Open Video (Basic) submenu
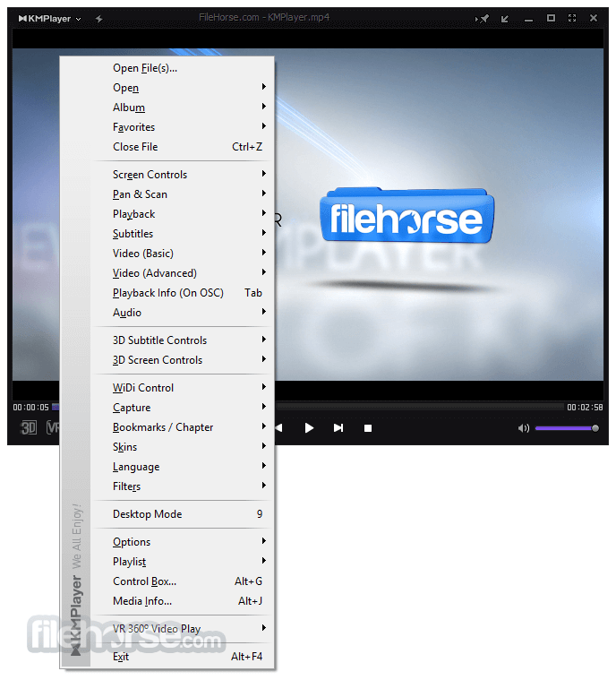The height and width of the screenshot is (680, 616). pos(183,254)
